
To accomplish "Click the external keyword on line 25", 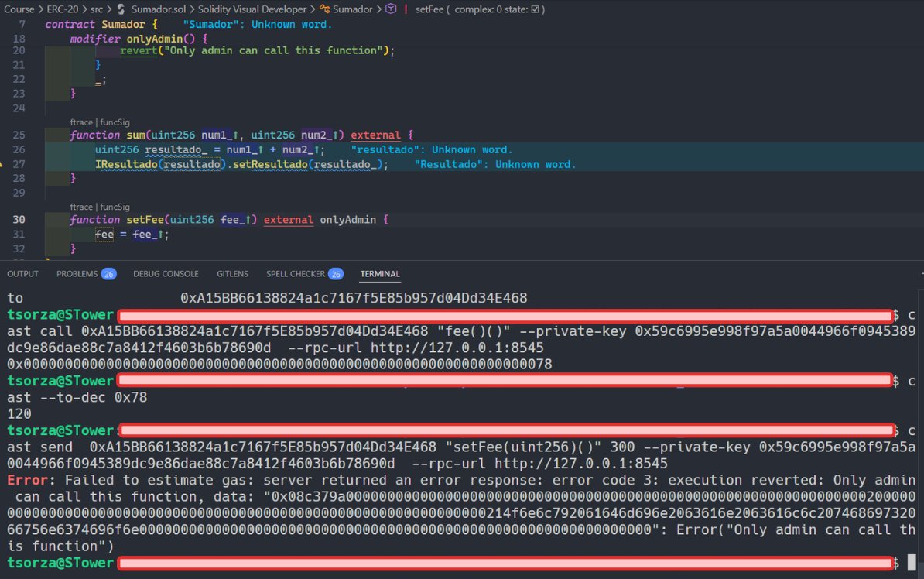I will coord(375,135).
